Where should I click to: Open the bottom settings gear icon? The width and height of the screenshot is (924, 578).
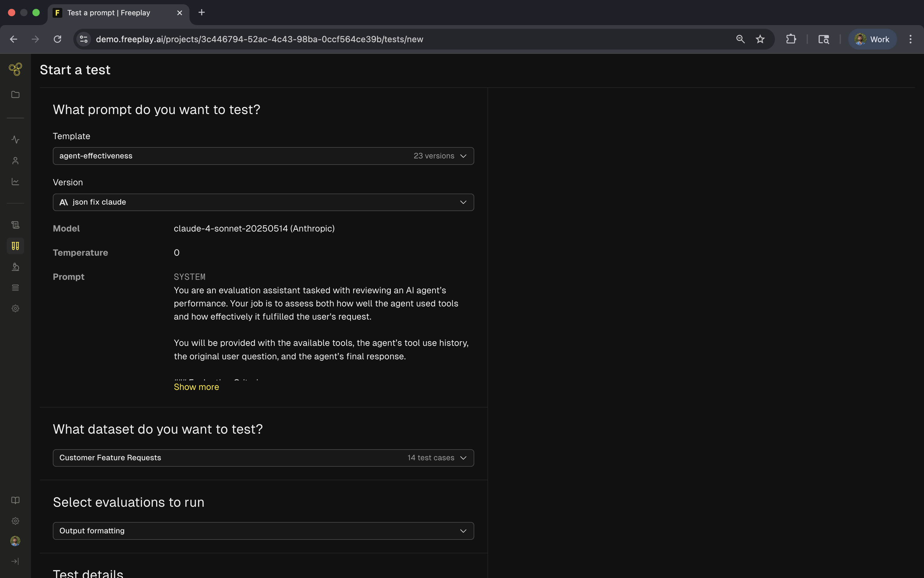click(15, 521)
